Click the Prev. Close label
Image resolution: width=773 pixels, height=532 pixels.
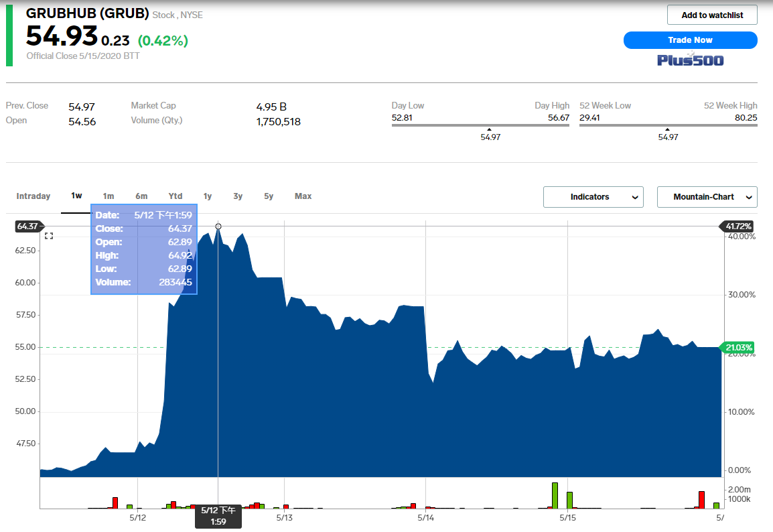[27, 105]
